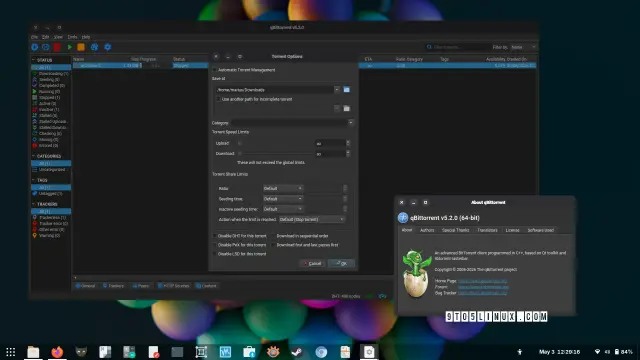Select the Running (0) status filter
The image size is (640, 360).
click(x=51, y=91)
